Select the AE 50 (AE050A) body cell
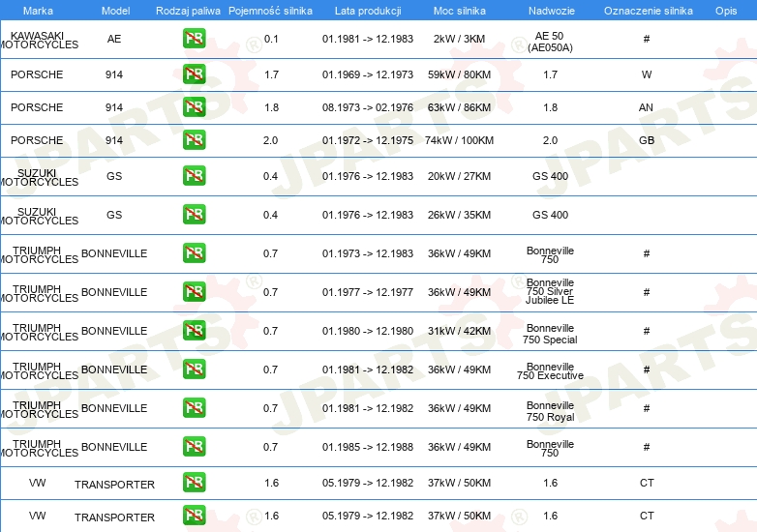The image size is (757, 532). tap(550, 42)
